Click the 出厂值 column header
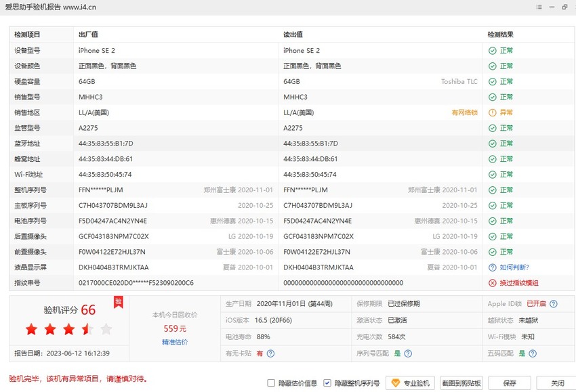This screenshot has height=392, width=576. click(x=88, y=35)
